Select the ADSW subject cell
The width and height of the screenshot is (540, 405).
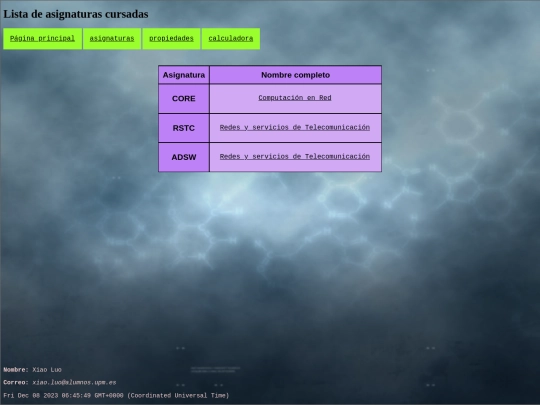point(184,157)
